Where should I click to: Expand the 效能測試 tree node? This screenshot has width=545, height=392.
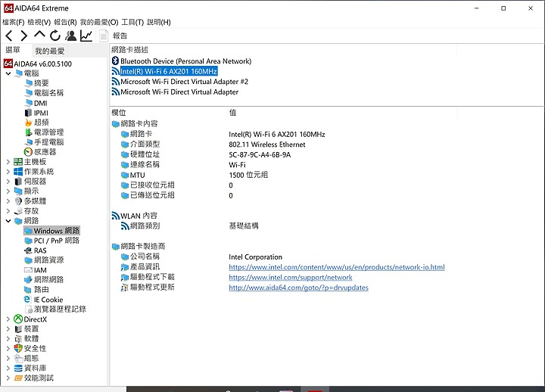pyautogui.click(x=8, y=378)
